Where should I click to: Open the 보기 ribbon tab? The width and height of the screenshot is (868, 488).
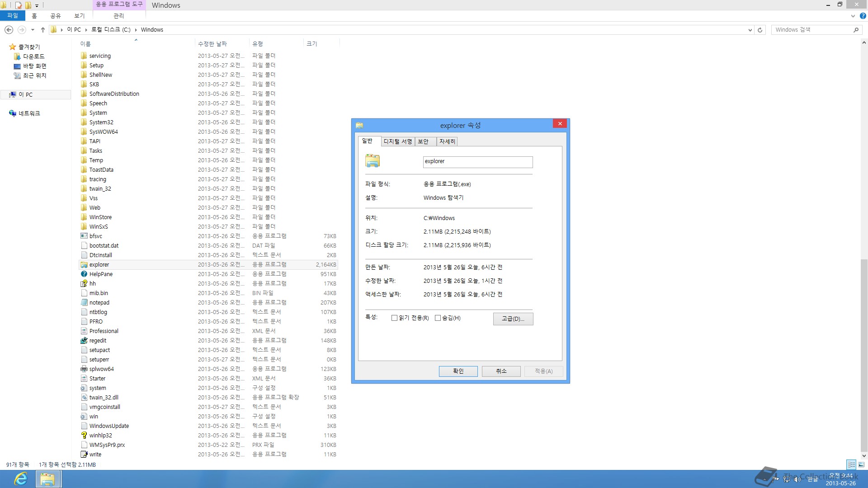pyautogui.click(x=80, y=16)
